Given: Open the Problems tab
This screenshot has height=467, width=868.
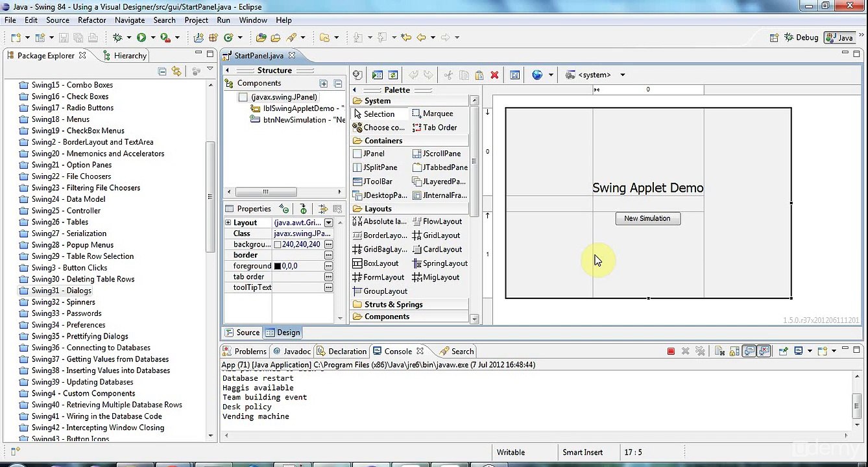Looking at the screenshot, I should (x=245, y=351).
